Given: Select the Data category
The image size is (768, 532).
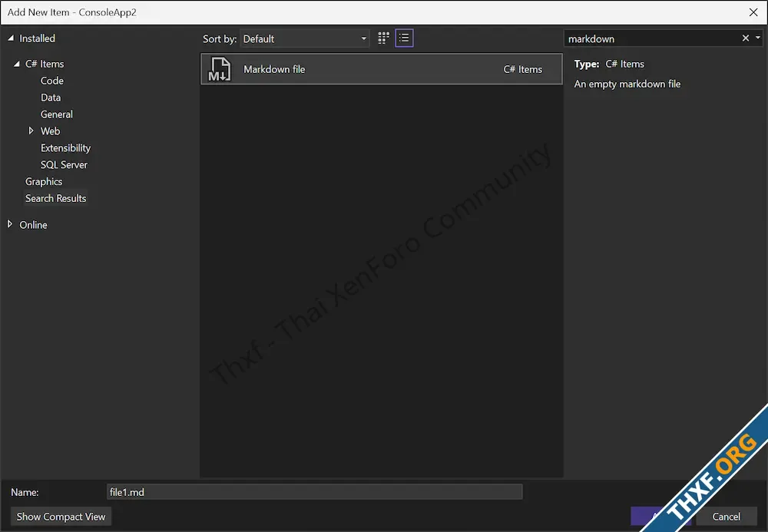Looking at the screenshot, I should coord(51,97).
